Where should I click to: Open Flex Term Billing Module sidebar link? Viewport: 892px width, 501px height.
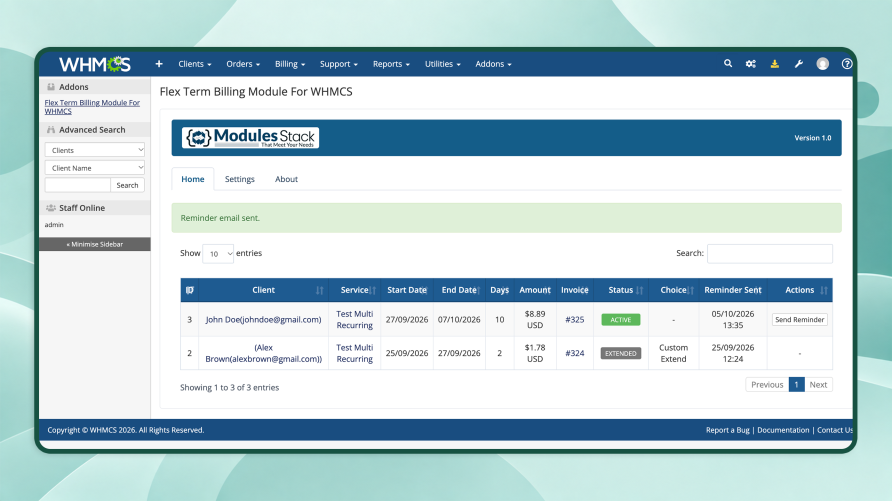(92, 107)
